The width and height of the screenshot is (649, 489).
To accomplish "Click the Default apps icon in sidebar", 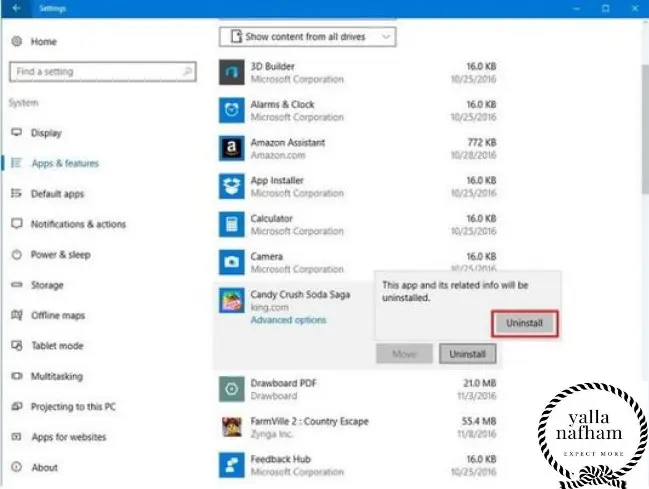I will [x=17, y=193].
